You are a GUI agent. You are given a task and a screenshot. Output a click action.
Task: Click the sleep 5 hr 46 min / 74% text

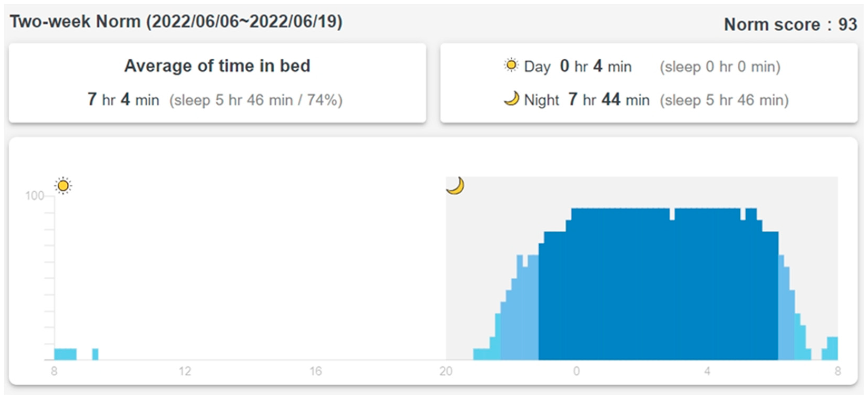pyautogui.click(x=256, y=100)
